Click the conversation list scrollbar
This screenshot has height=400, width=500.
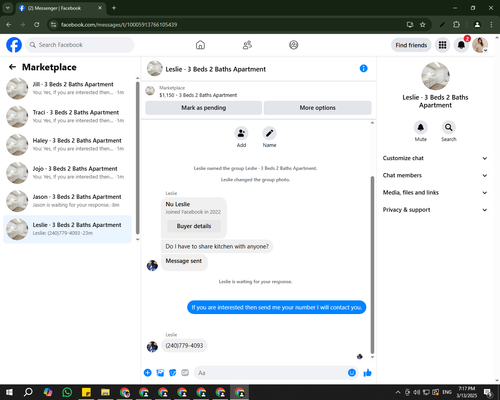pos(137,158)
